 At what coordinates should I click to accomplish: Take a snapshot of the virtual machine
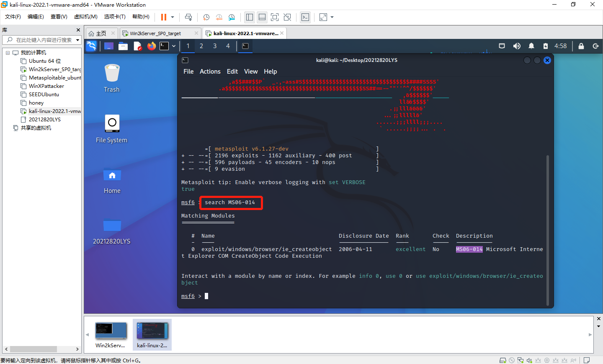pyautogui.click(x=206, y=17)
